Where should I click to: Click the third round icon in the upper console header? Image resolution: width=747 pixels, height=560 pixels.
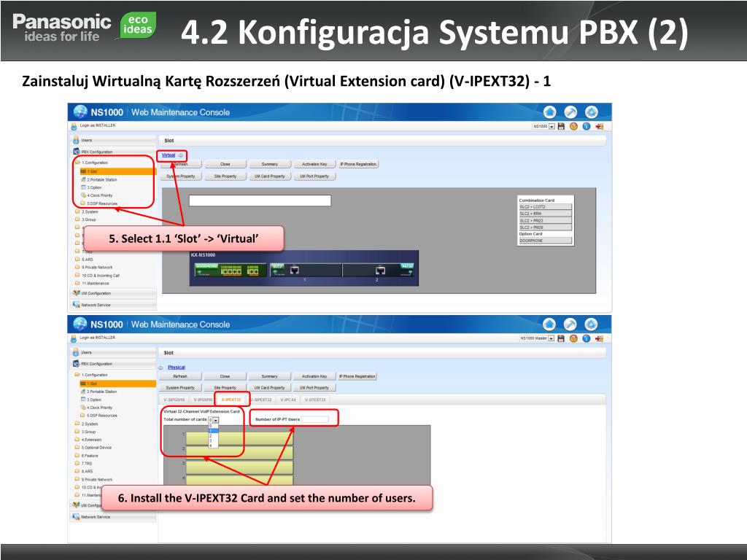click(592, 112)
